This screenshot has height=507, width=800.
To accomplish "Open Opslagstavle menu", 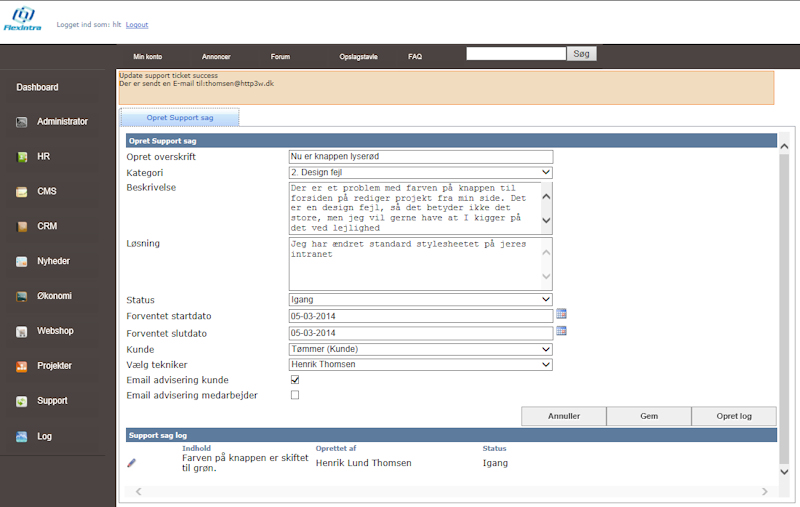I will point(359,57).
